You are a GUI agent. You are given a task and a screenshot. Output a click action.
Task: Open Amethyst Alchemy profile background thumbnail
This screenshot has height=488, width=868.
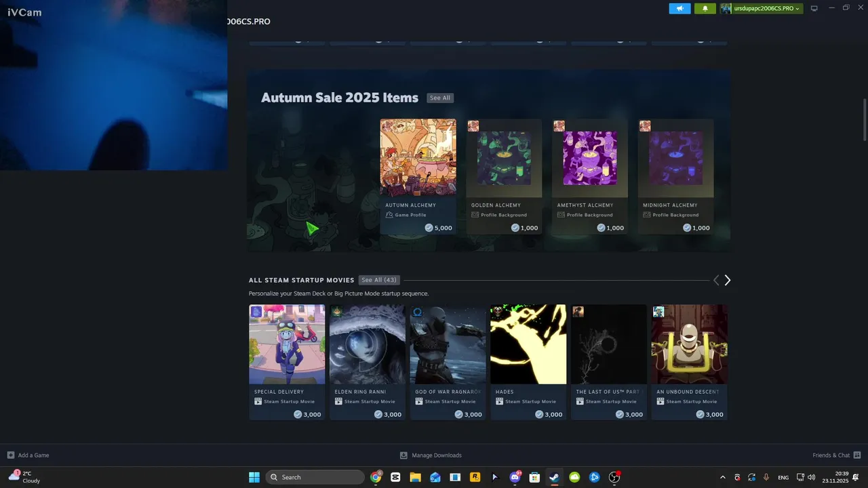590,157
